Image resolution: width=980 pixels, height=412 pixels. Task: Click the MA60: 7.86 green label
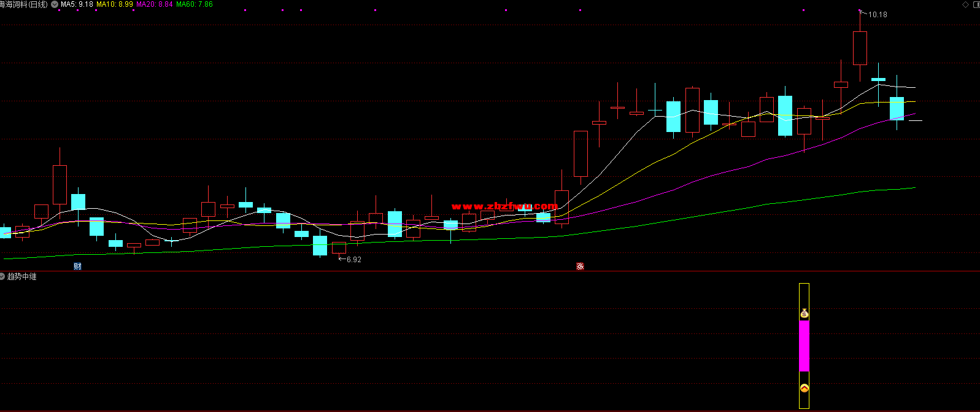coord(194,4)
